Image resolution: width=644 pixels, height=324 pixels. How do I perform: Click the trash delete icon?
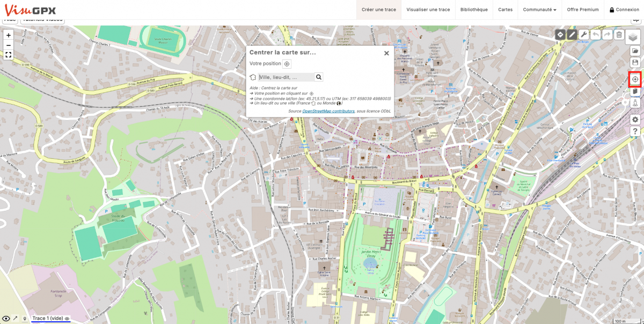coord(619,35)
